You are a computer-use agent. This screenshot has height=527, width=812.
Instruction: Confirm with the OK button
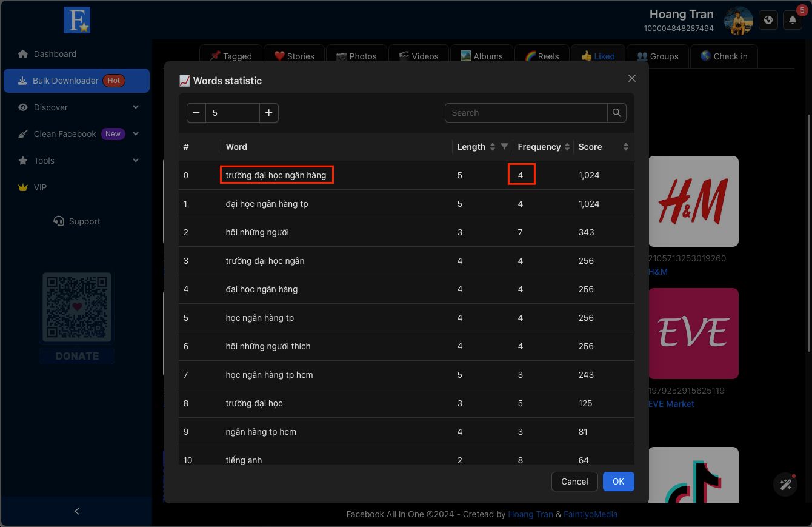(618, 482)
